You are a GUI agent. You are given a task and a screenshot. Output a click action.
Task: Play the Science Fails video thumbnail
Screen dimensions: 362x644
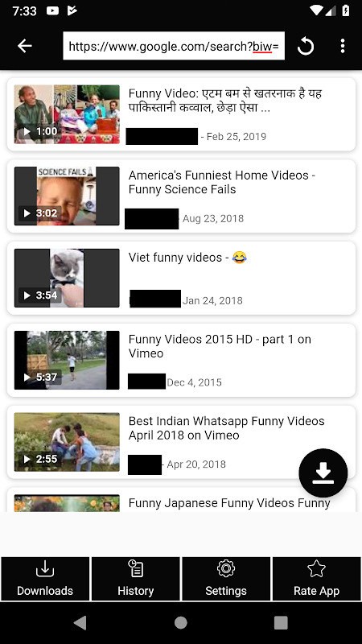coord(67,196)
